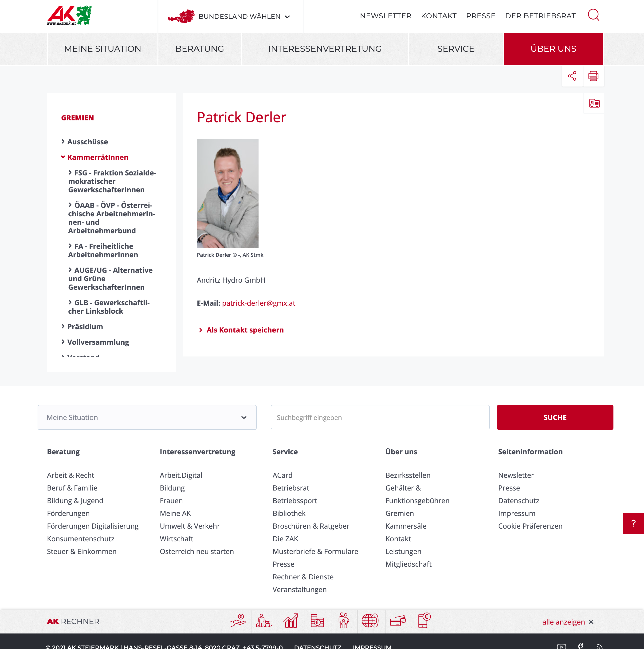Screen dimensions: 644x649
Task: Close the AK Rechner bar with X
Action: point(591,622)
